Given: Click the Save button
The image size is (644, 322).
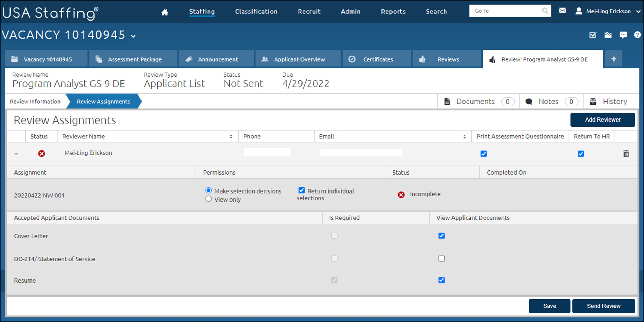Looking at the screenshot, I should 549,306.
